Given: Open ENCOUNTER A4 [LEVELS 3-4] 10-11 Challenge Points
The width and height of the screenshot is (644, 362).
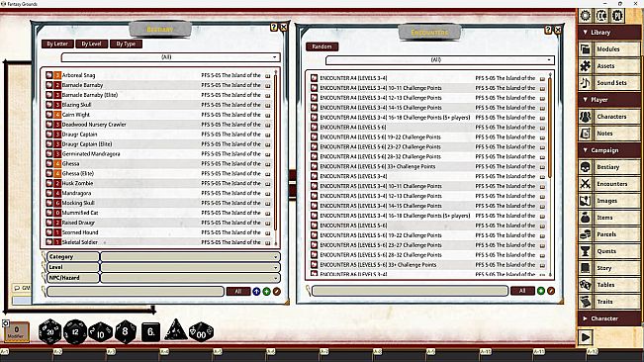Looking at the screenshot, I should [428, 88].
